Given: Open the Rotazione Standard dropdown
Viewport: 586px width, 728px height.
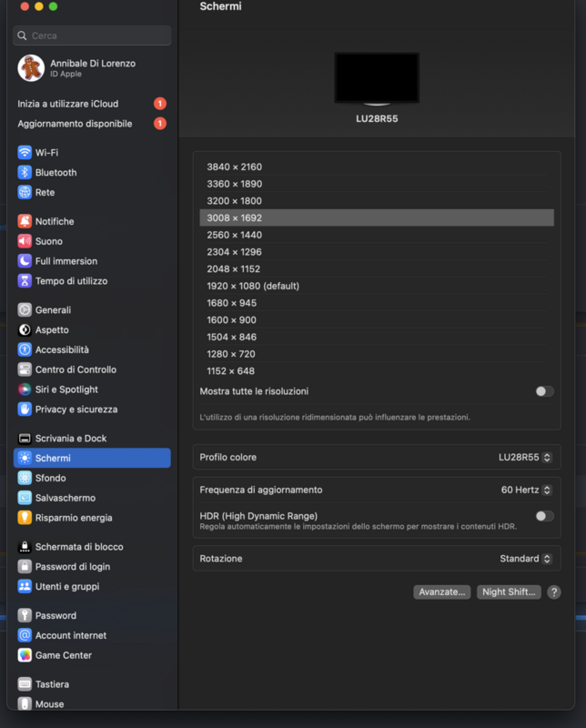Looking at the screenshot, I should coord(525,559).
